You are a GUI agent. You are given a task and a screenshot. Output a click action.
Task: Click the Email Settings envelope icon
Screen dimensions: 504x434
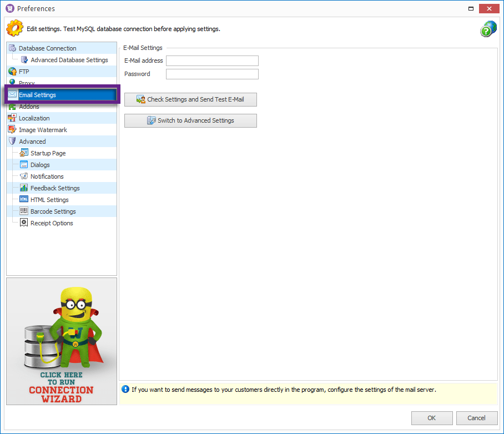click(x=12, y=94)
